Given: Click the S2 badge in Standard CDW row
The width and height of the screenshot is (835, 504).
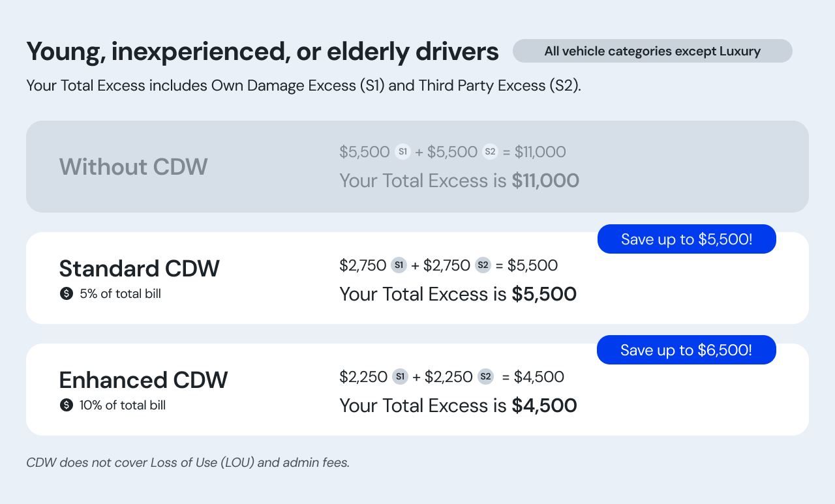Looking at the screenshot, I should point(483,265).
